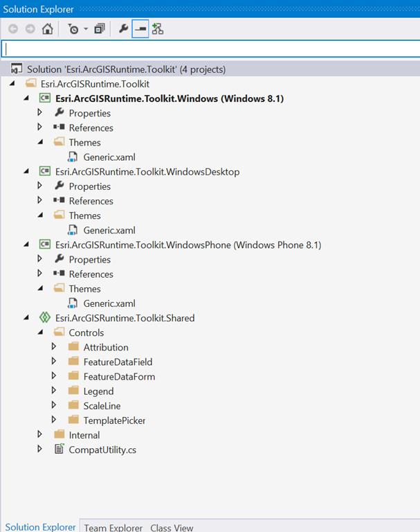Select the Esri.ArcGISRuntime.Toolkit.WindowsPhone project name
420x532 pixels.
[188, 245]
